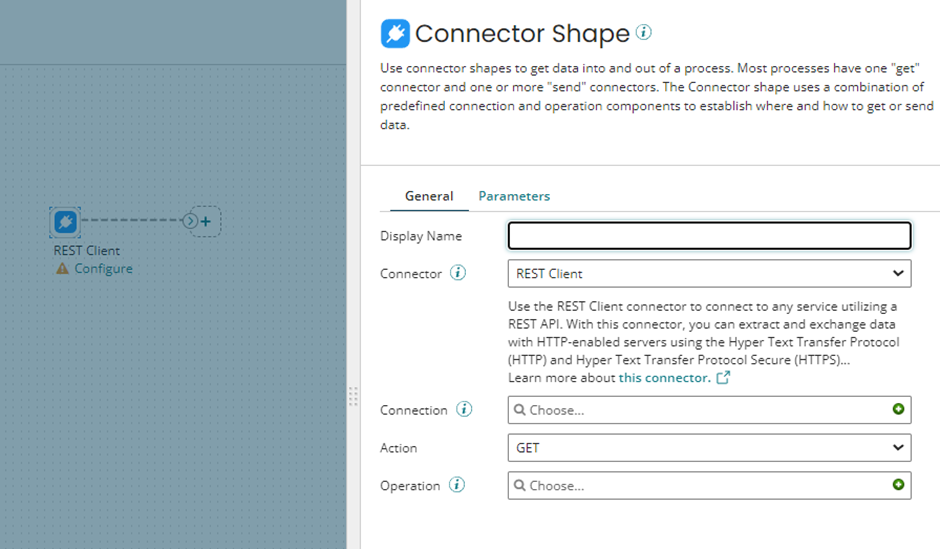Viewport: 940px width, 549px height.
Task: Open the Operation chooser field
Action: tap(700, 486)
